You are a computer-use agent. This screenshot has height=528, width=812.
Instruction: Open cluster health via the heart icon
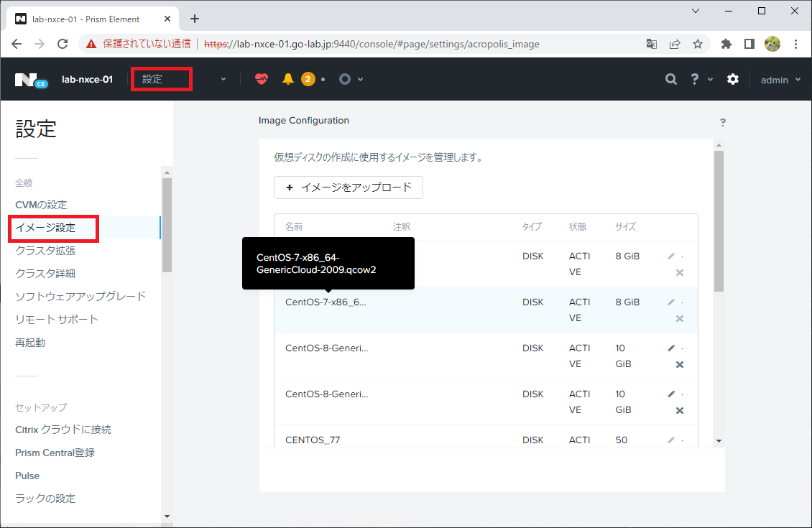coord(261,79)
